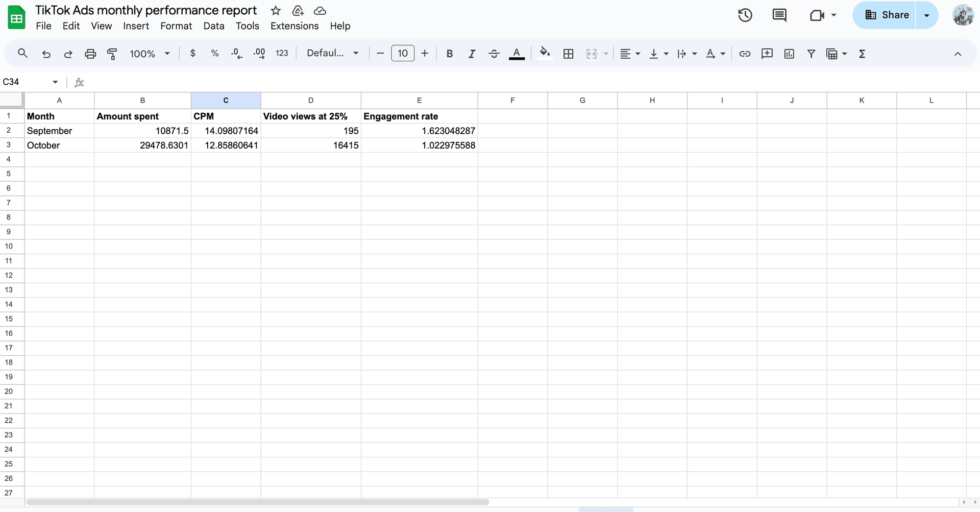The height and width of the screenshot is (512, 980).
Task: Open the Extensions menu
Action: pyautogui.click(x=294, y=26)
